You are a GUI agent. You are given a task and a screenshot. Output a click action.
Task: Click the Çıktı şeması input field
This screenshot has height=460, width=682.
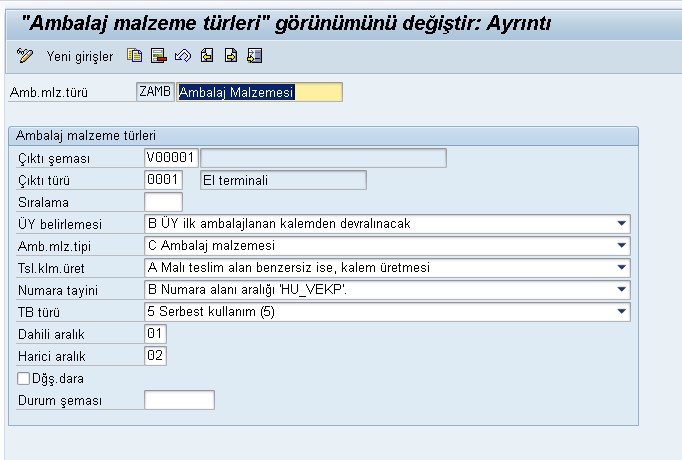(171, 158)
